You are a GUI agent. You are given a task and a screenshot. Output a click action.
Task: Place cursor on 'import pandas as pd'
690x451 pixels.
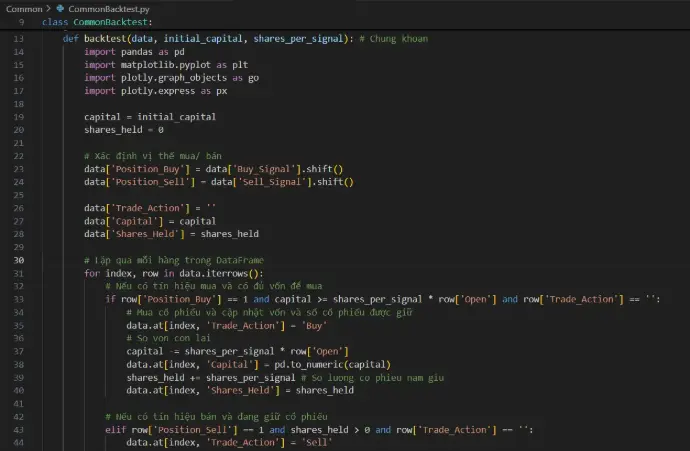pyautogui.click(x=134, y=51)
